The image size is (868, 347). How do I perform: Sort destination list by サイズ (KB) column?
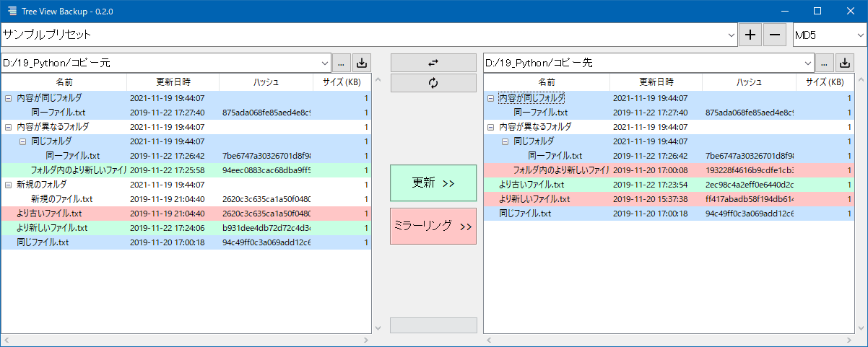(x=825, y=82)
